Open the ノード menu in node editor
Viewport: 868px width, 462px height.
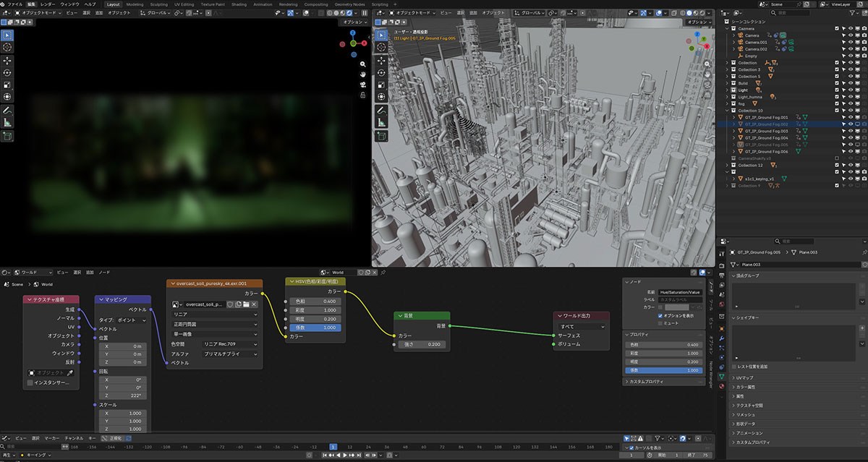point(105,273)
